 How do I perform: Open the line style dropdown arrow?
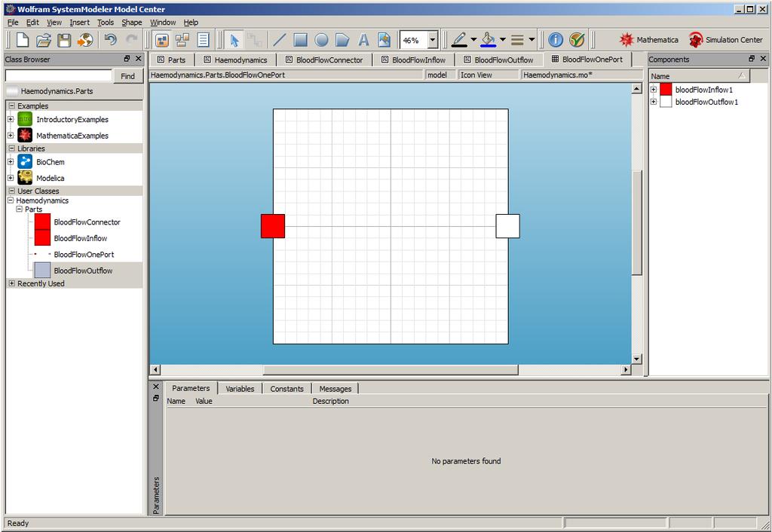pos(532,40)
